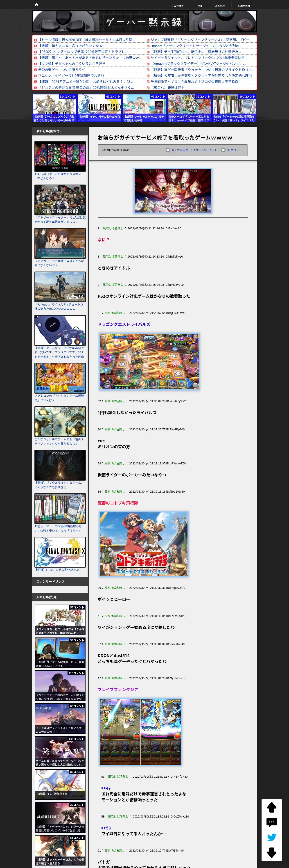The height and width of the screenshot is (868, 289).
Task: Open the 33 コメント link
Action: point(234,150)
